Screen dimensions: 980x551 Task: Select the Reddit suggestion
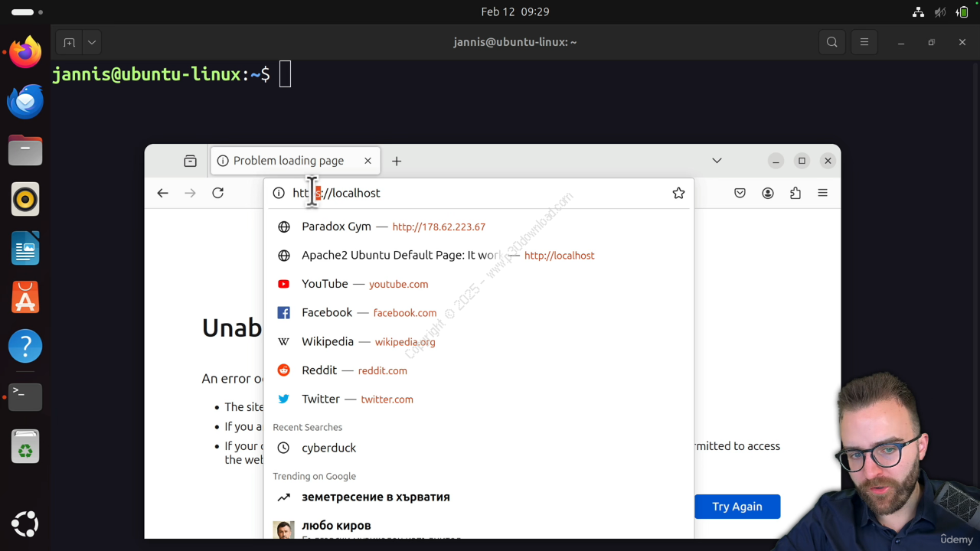(x=479, y=370)
